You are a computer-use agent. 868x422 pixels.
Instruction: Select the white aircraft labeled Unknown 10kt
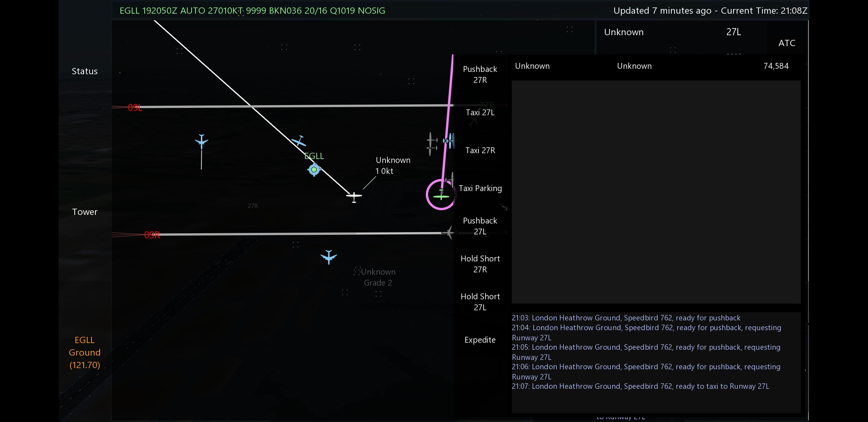point(354,197)
